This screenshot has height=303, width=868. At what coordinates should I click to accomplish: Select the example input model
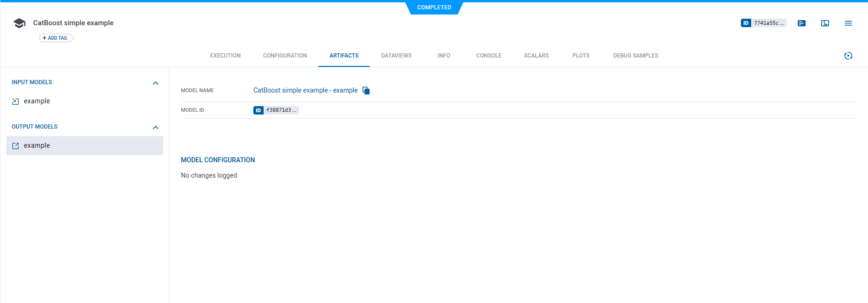coord(37,101)
